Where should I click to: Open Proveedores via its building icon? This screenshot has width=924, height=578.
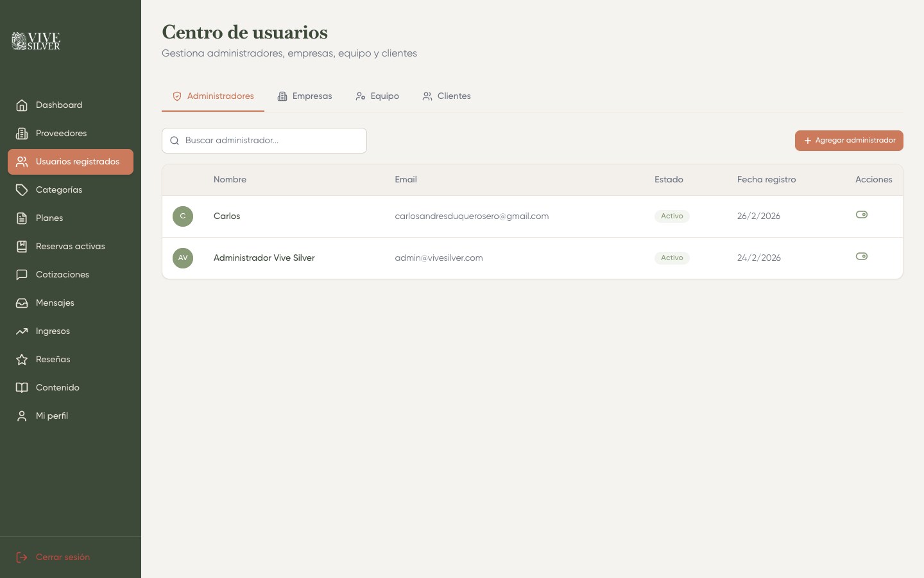[x=22, y=133]
